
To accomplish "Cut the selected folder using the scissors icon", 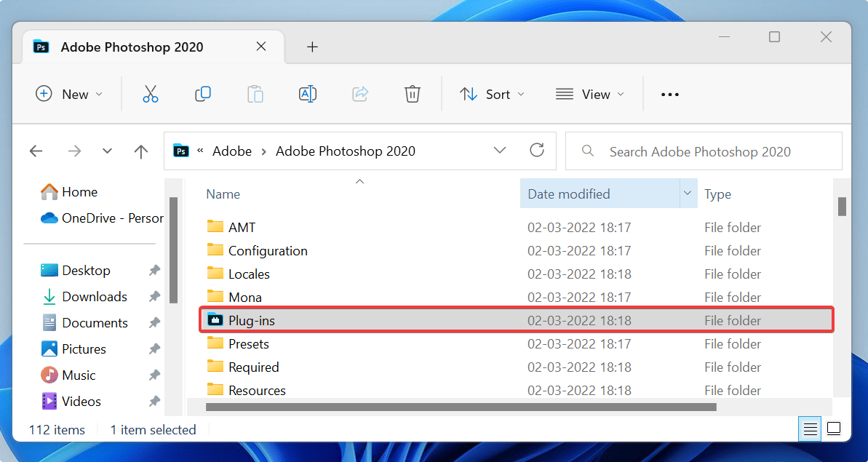I will click(x=151, y=94).
